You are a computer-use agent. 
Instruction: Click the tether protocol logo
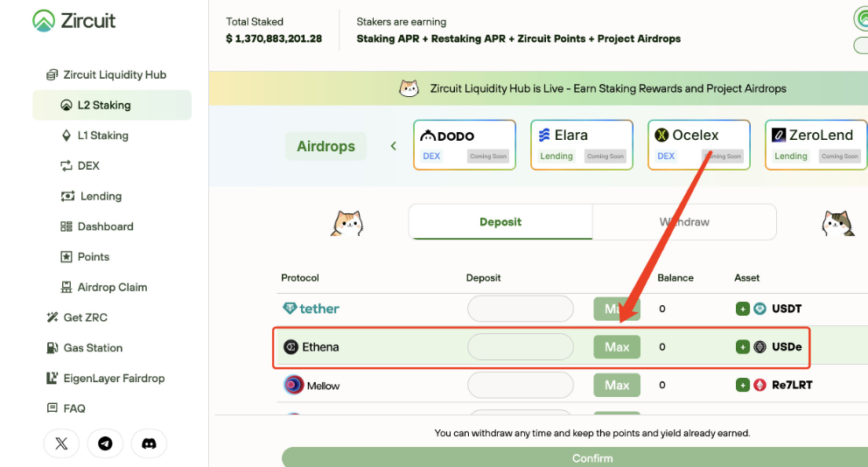311,309
